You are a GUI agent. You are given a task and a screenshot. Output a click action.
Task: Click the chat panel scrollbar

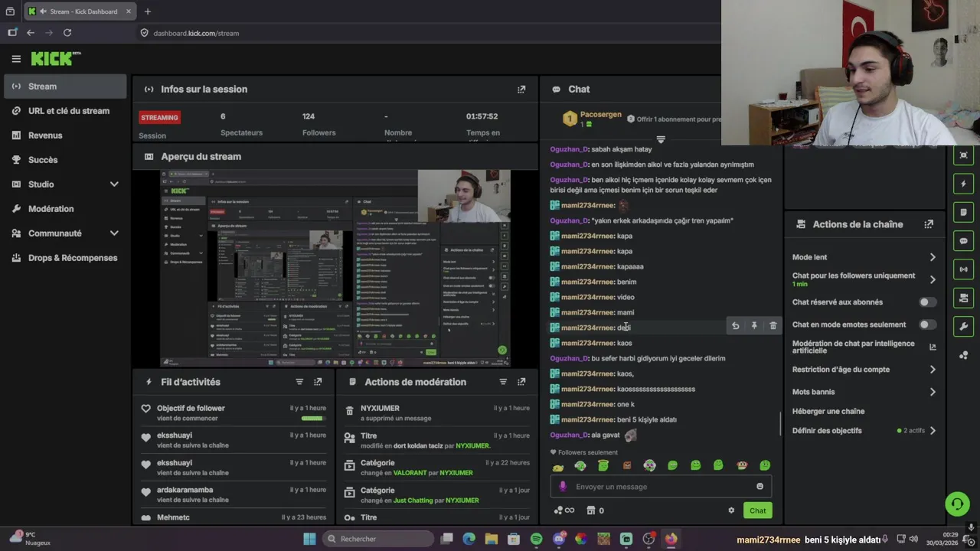click(x=780, y=423)
